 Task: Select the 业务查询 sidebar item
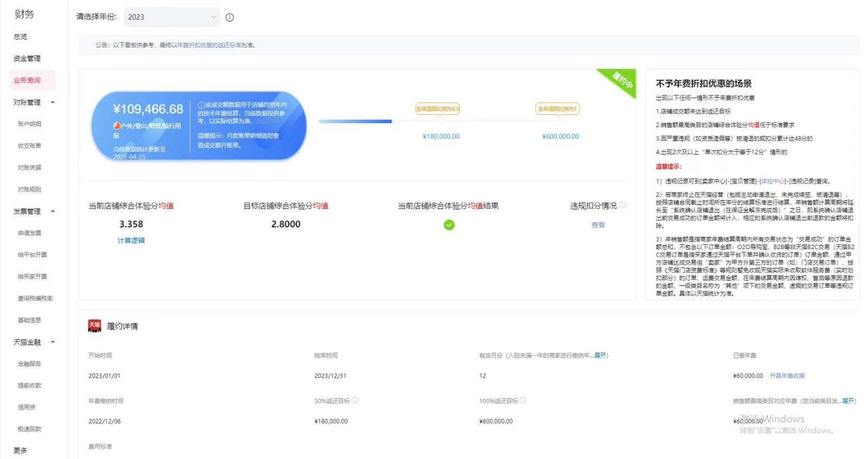(33, 80)
